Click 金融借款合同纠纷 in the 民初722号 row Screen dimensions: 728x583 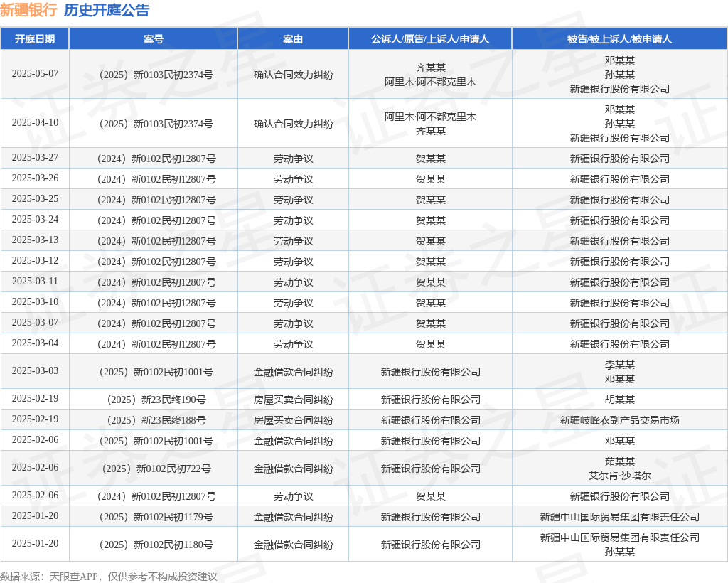point(294,469)
